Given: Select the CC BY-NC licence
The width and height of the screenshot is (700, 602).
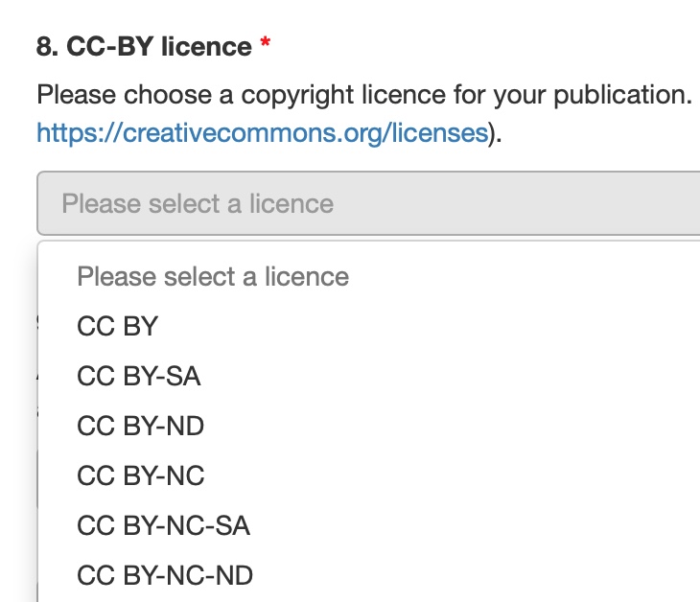Looking at the screenshot, I should point(141,476).
